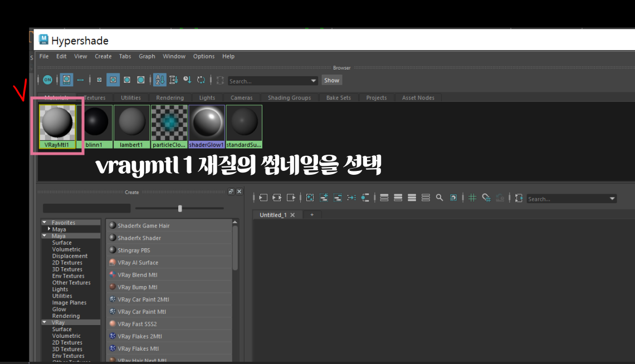Close the Create panel
This screenshot has height=364, width=635.
tap(240, 191)
